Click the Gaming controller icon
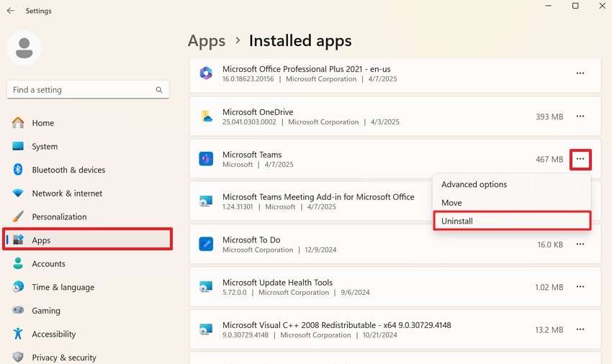This screenshot has width=612, height=364. coord(18,310)
